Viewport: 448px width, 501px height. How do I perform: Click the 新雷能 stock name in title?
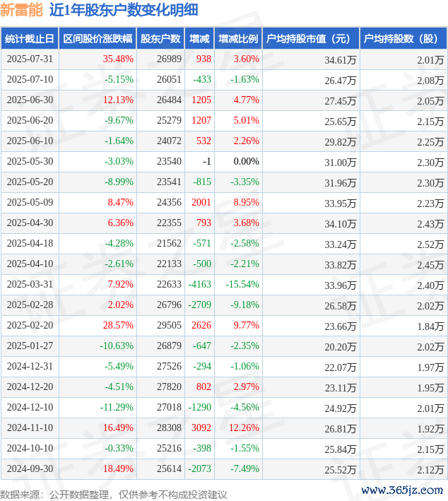click(x=21, y=10)
